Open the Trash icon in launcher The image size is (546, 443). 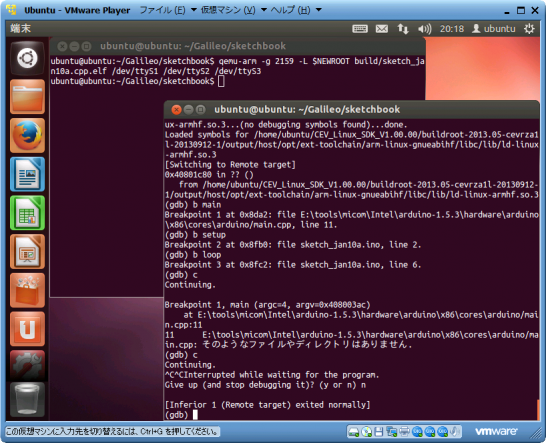coord(27,400)
